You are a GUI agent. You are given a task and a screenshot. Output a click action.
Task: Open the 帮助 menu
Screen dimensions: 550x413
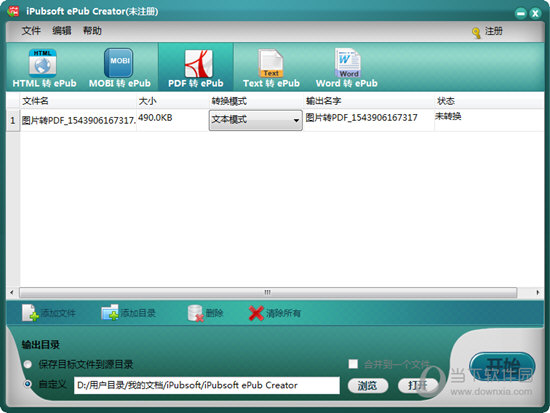click(92, 31)
